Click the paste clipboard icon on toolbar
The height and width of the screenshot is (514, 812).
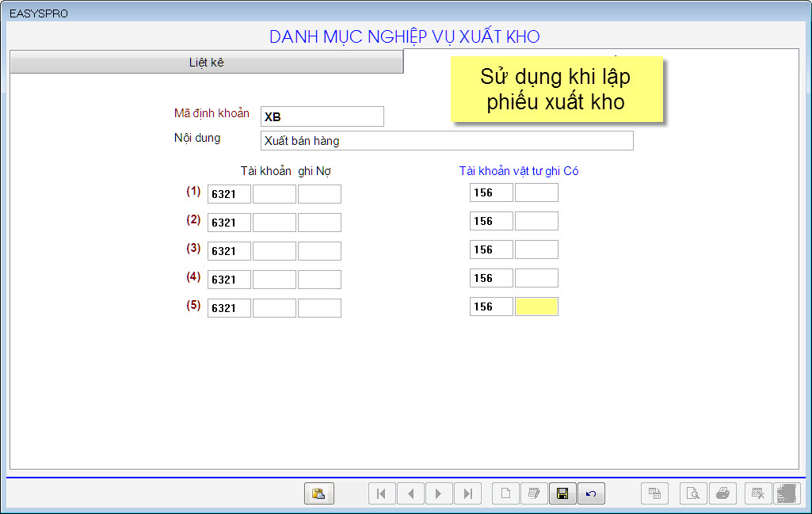pyautogui.click(x=319, y=493)
